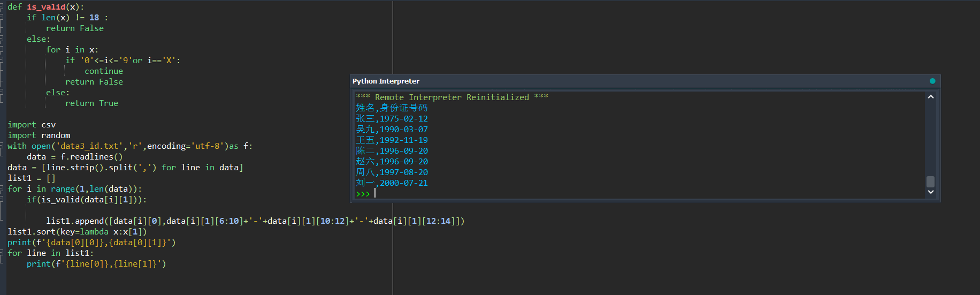Click the "Remote Interpreter Reinitialized" message
The image size is (980, 295).
[x=451, y=97]
